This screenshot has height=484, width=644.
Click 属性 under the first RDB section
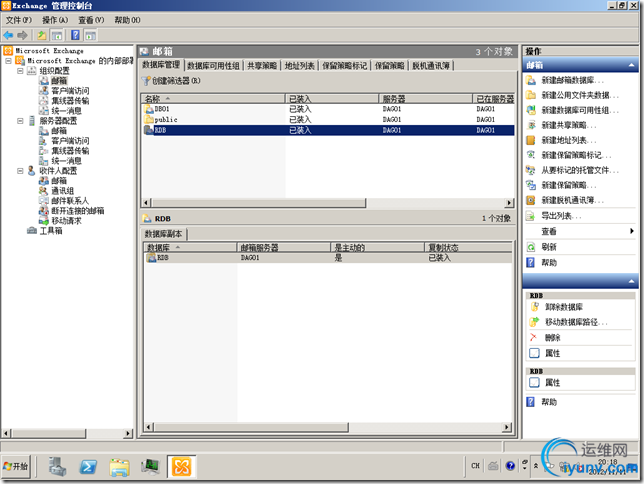point(552,353)
